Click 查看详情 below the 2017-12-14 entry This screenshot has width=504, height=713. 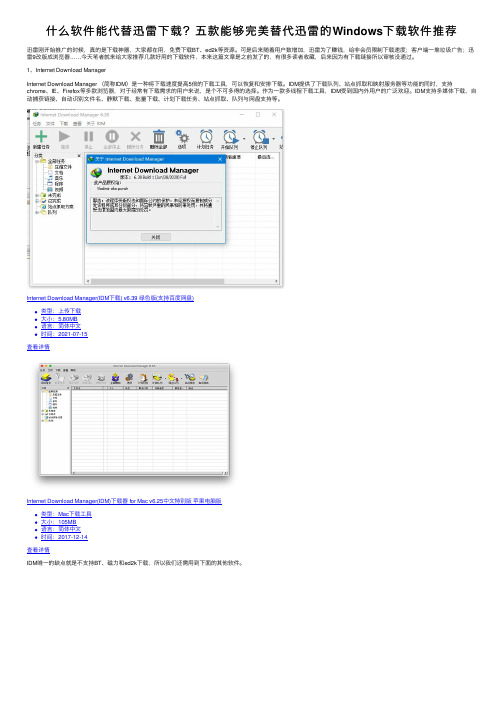tap(38, 550)
